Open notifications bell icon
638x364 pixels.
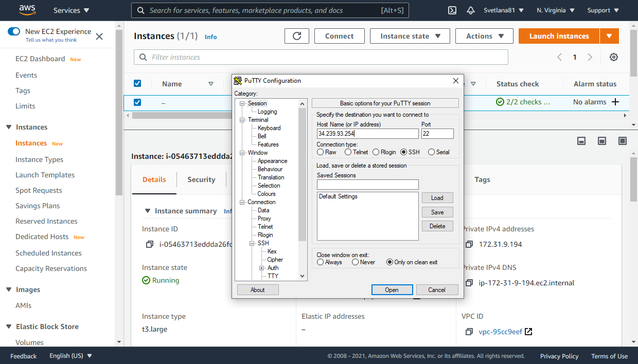click(471, 10)
